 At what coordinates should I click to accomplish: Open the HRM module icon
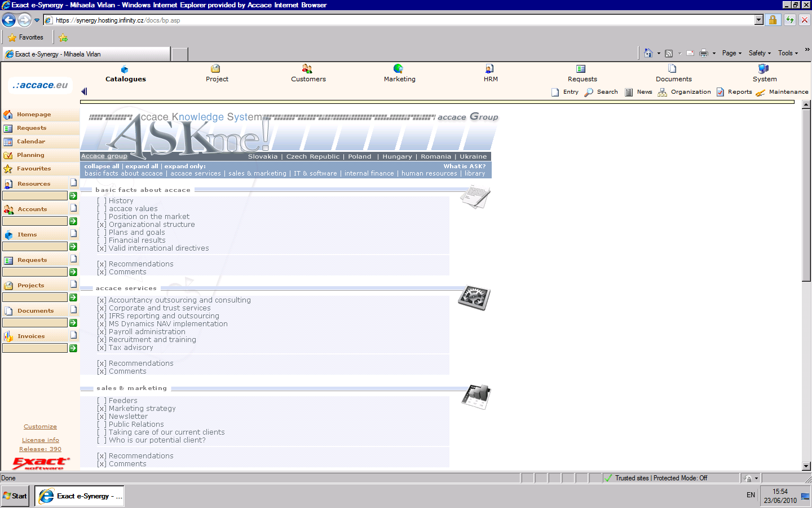(489, 69)
